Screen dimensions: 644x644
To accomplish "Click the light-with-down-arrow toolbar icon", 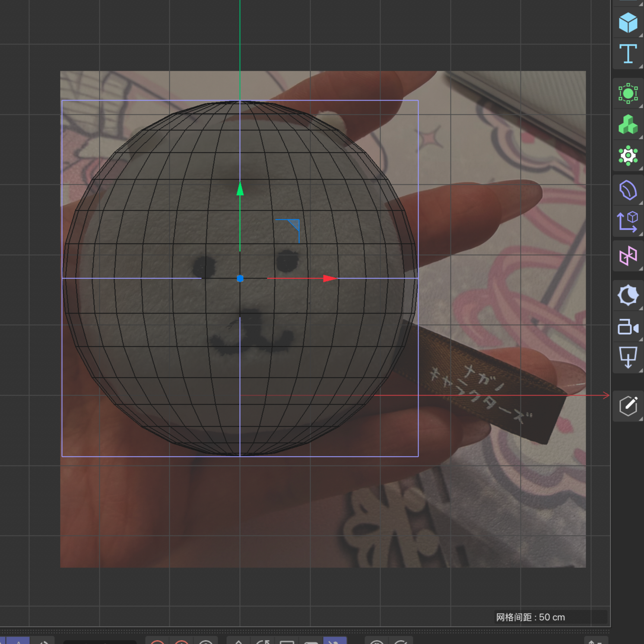I will coord(628,357).
